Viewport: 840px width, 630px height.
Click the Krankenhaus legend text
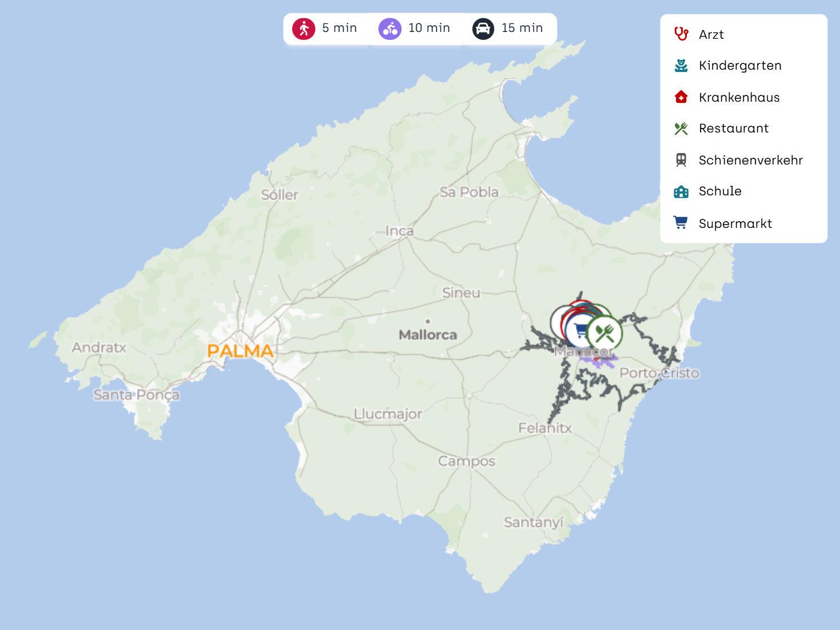739,97
